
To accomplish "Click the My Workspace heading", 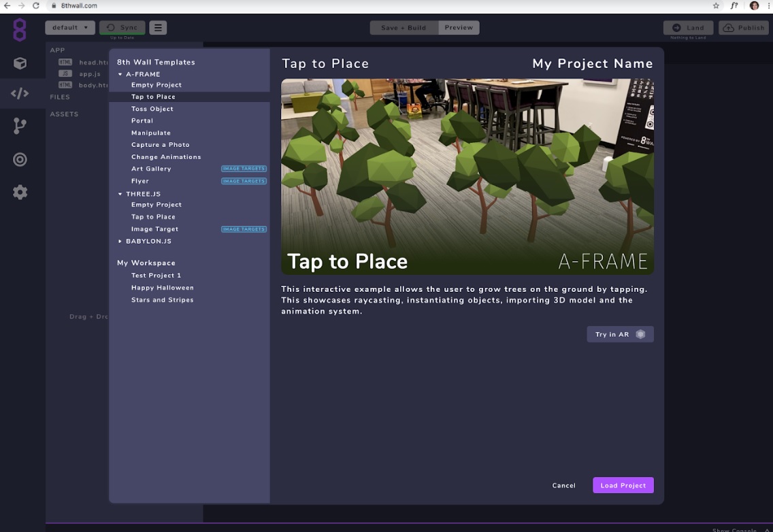I will pyautogui.click(x=146, y=263).
